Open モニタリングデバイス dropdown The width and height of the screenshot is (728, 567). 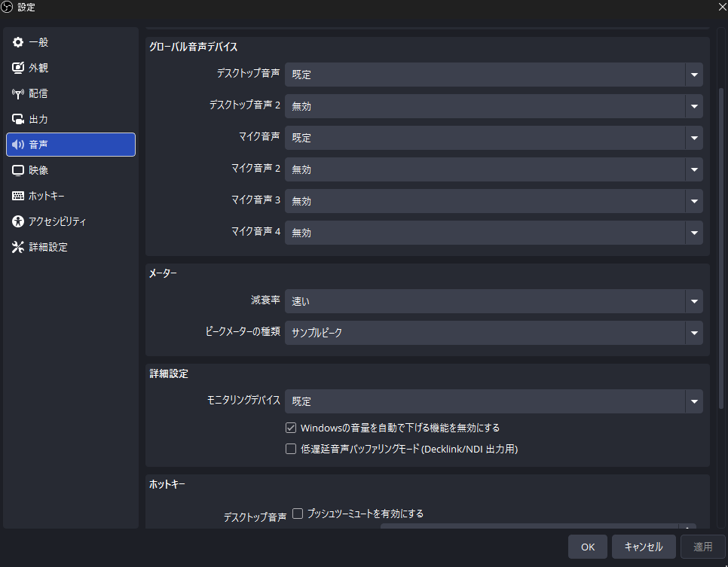pyautogui.click(x=494, y=401)
